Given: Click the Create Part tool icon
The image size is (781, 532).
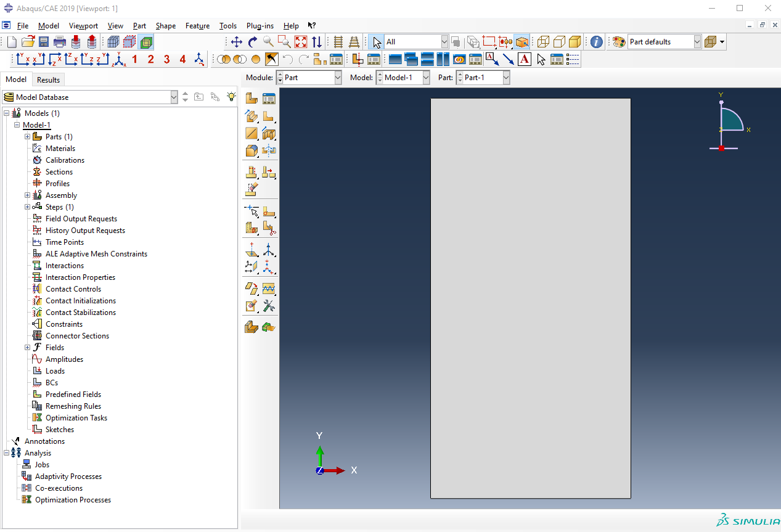Looking at the screenshot, I should click(251, 98).
